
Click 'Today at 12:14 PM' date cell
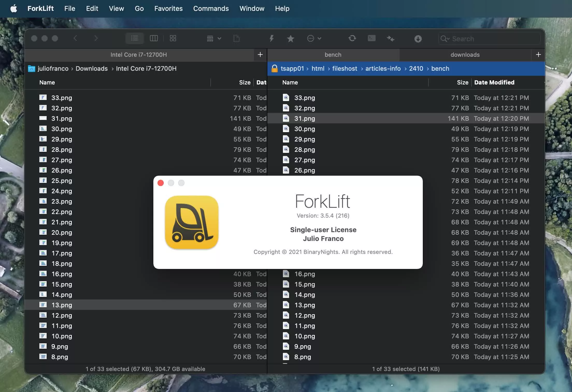501,181
